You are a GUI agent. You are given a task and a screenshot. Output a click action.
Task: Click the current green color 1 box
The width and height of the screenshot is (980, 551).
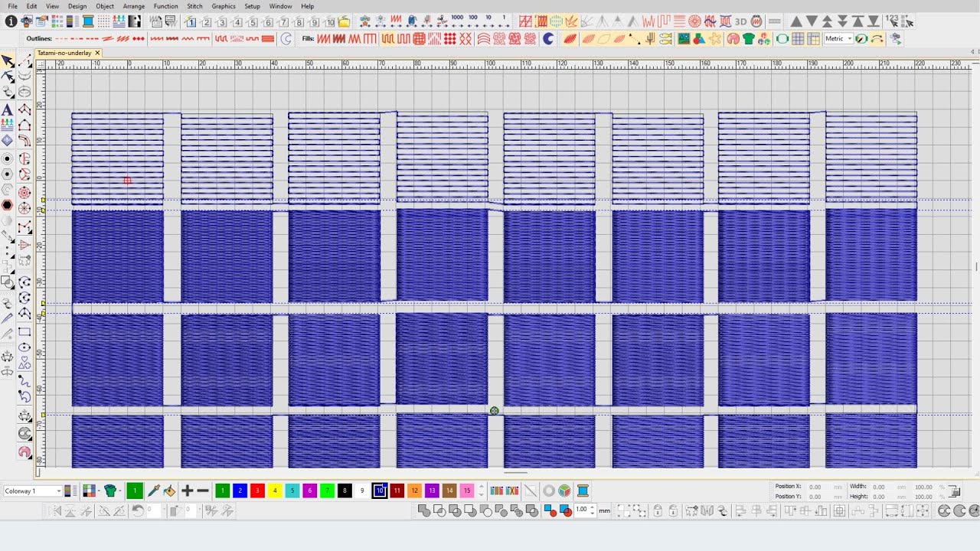pyautogui.click(x=135, y=491)
